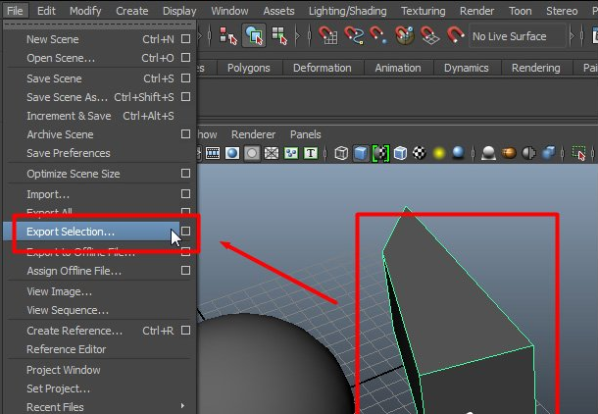598x414 pixels.
Task: Toggle snap to projected center magnet icon
Action: coord(404,35)
